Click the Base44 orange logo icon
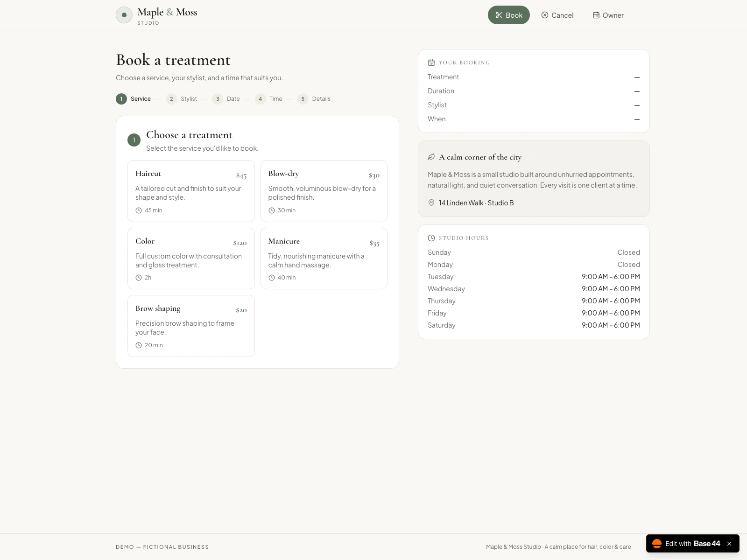This screenshot has height=560, width=747. [657, 544]
